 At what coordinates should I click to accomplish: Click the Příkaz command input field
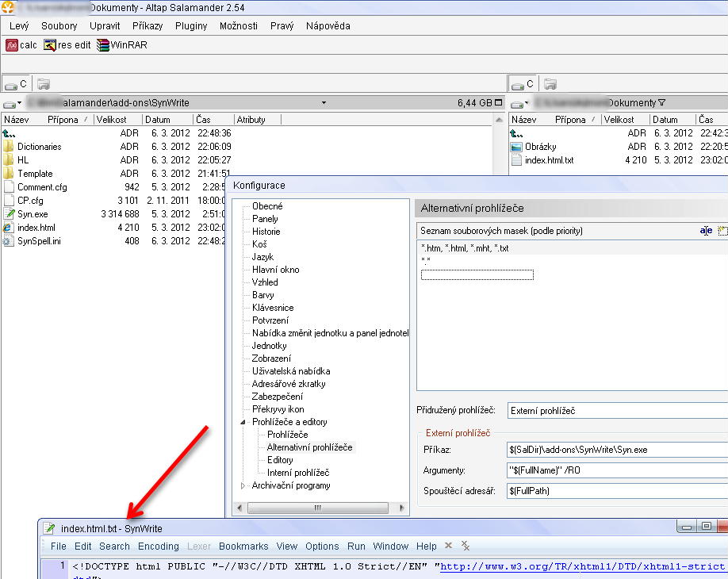click(x=617, y=450)
